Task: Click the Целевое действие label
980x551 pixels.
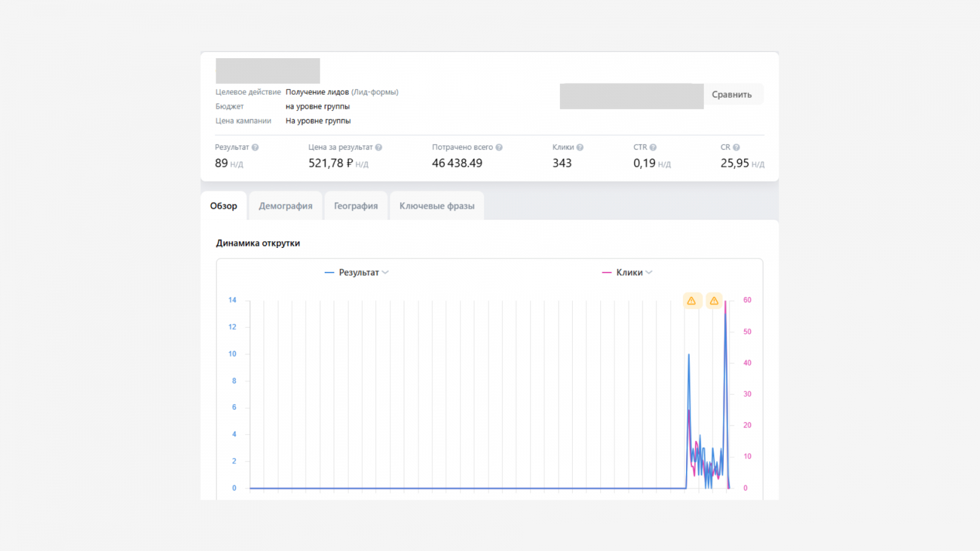Action: 248,92
